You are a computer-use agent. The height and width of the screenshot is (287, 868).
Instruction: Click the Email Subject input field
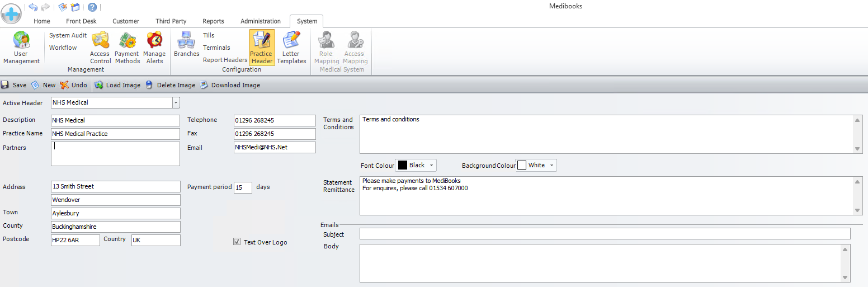(x=605, y=234)
